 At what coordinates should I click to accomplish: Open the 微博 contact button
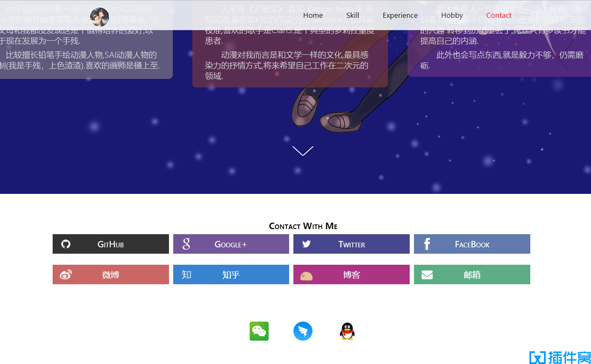point(111,274)
